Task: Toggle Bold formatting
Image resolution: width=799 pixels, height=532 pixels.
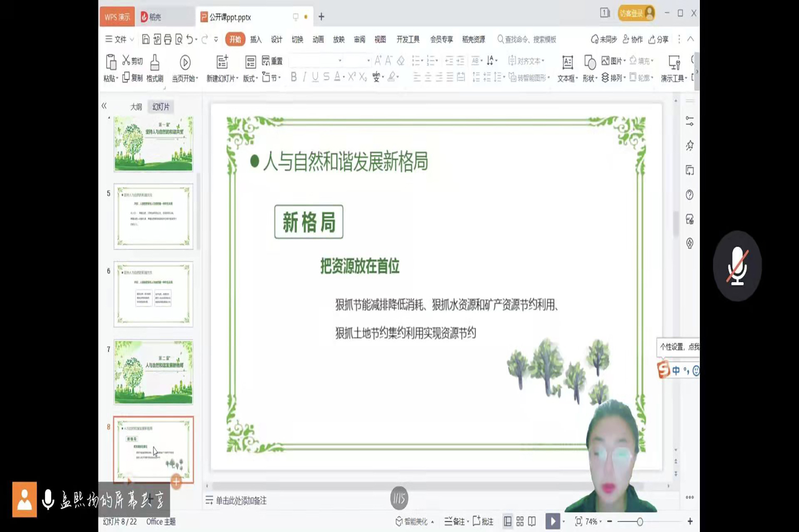Action: tap(294, 77)
